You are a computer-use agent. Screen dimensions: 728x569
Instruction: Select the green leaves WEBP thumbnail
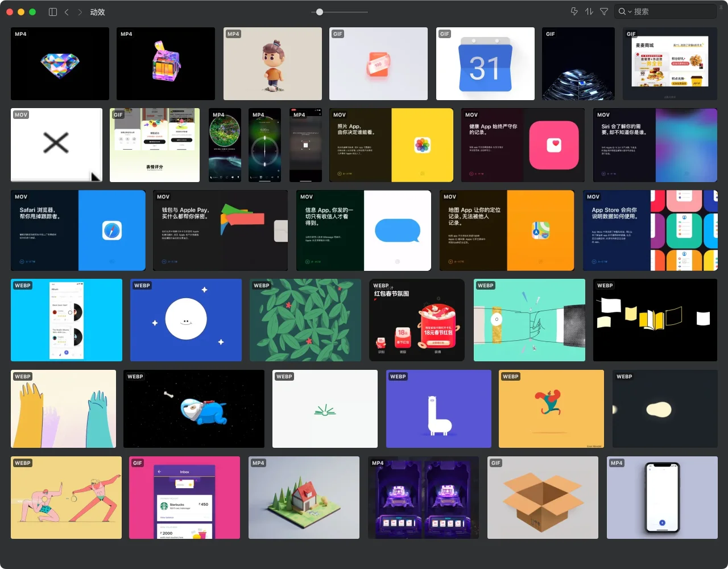[x=305, y=320]
